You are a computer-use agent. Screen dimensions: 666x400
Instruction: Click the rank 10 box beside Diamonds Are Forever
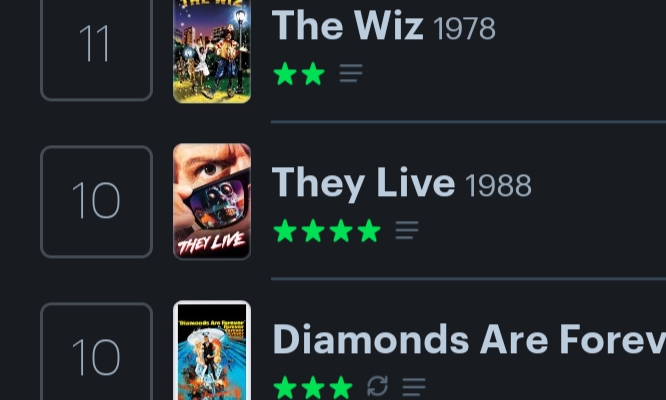96,351
